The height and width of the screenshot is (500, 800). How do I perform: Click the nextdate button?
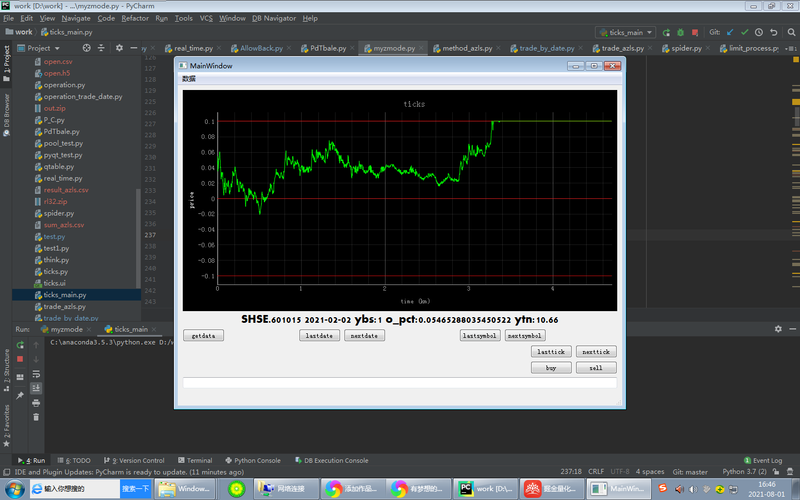(x=364, y=336)
